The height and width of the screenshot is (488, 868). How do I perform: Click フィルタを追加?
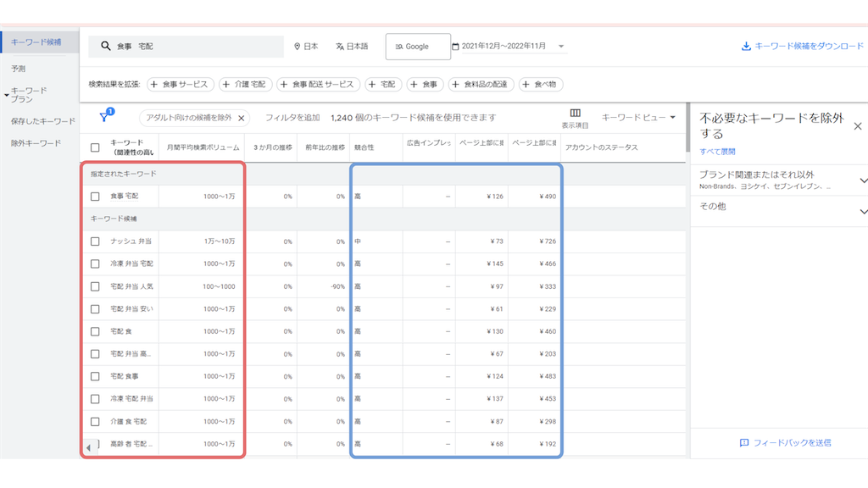tap(292, 117)
